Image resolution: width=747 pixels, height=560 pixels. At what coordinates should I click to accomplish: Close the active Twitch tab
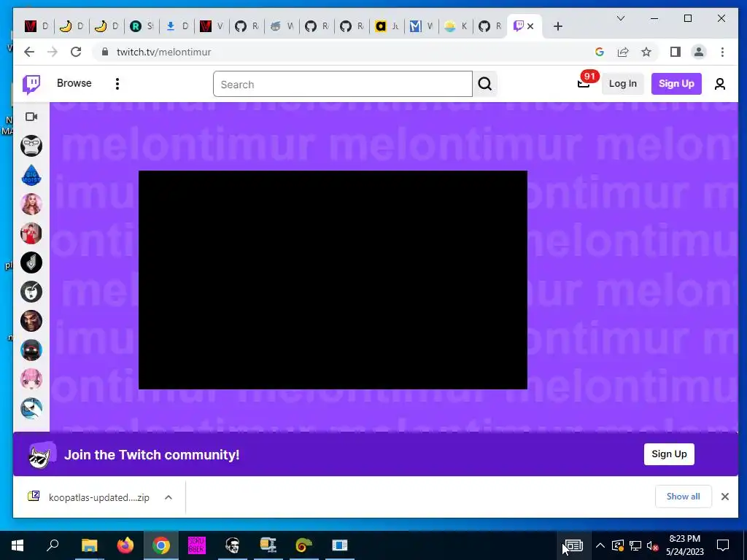530,26
